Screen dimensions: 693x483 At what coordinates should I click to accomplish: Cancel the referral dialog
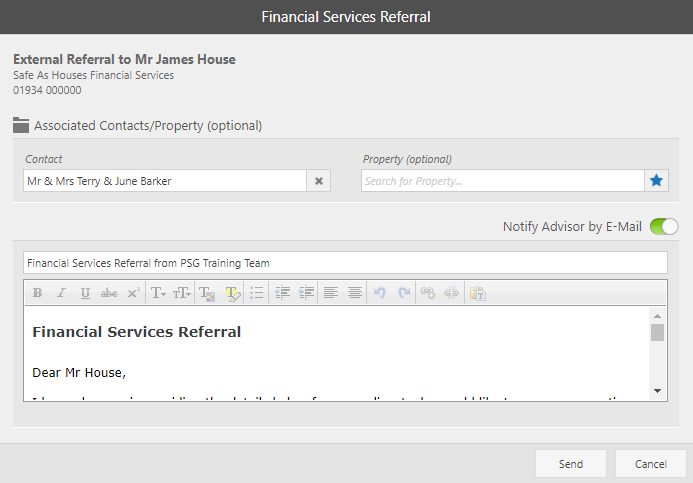click(x=651, y=464)
